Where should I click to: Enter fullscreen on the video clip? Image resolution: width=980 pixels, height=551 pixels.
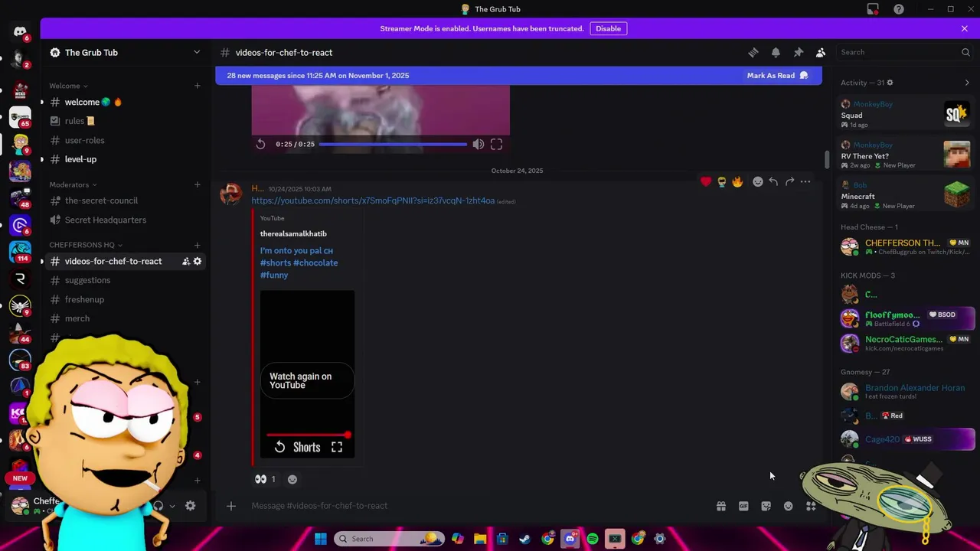point(496,144)
